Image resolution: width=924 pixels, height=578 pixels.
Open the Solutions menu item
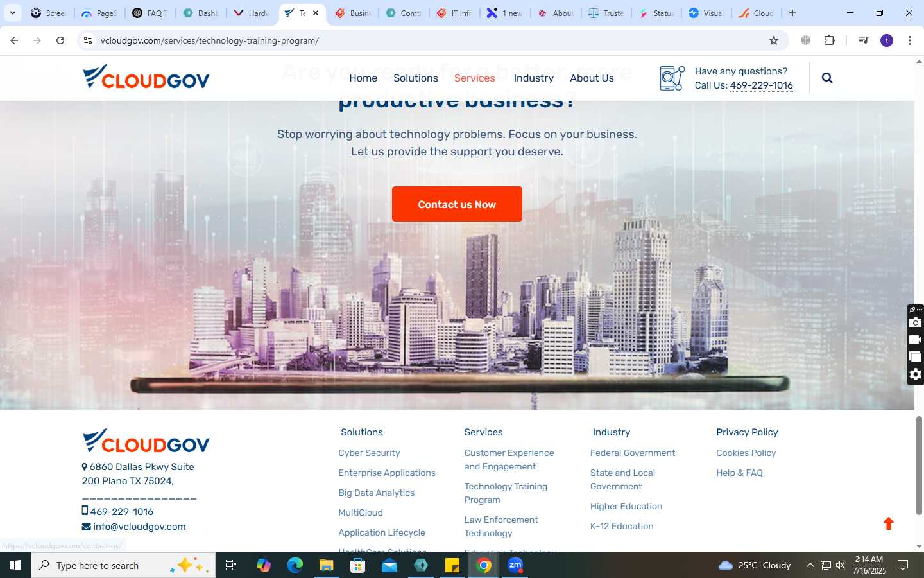coord(416,78)
